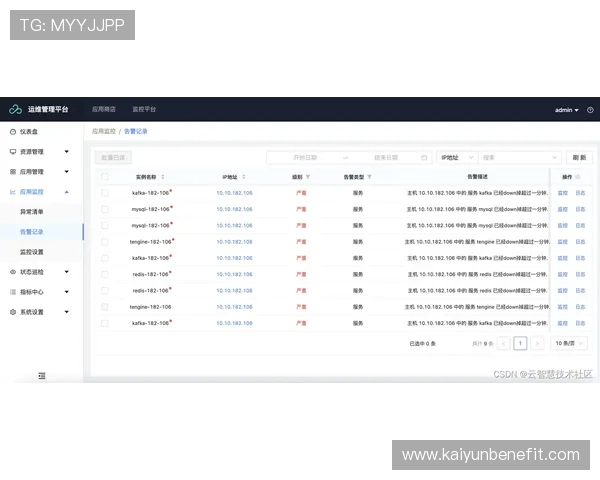This screenshot has height=480, width=600.
Task: Check the last kafka-182-106 row checkbox
Action: [105, 323]
